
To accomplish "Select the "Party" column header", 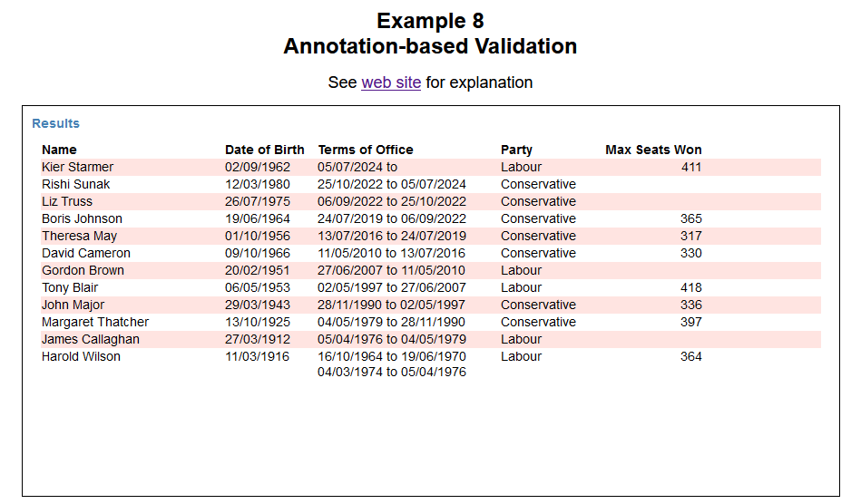I will click(516, 150).
